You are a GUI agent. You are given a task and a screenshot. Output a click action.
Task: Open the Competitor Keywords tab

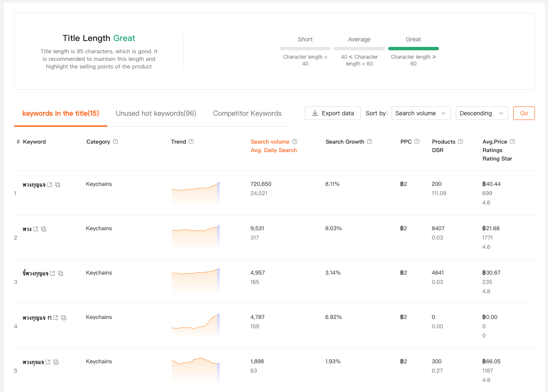[247, 113]
